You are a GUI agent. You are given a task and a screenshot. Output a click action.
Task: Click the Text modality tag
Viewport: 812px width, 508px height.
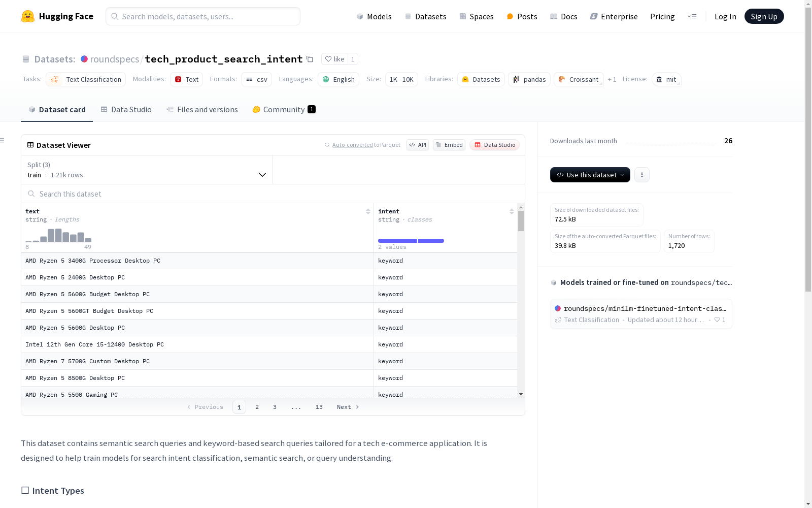(x=186, y=79)
